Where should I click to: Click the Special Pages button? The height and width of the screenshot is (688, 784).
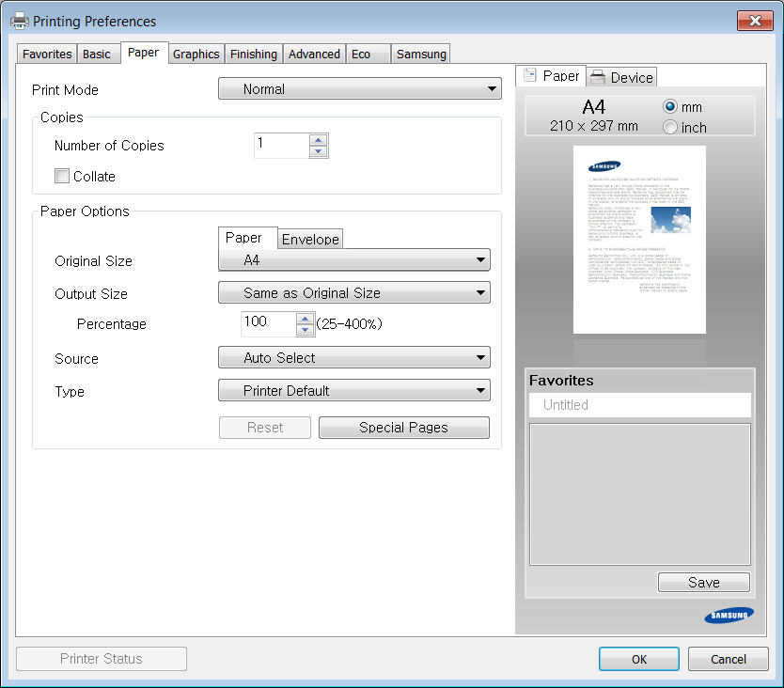(403, 428)
